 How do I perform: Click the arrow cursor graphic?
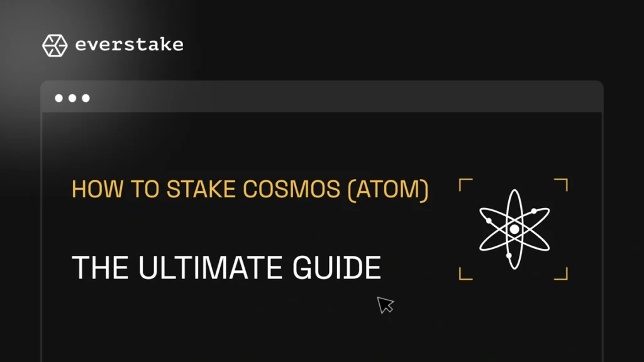(x=385, y=305)
